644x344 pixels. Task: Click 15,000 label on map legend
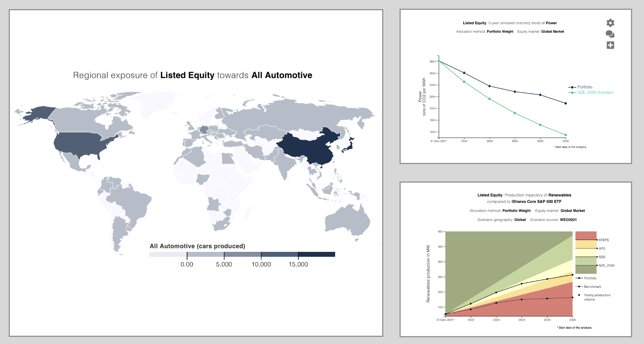tap(298, 265)
